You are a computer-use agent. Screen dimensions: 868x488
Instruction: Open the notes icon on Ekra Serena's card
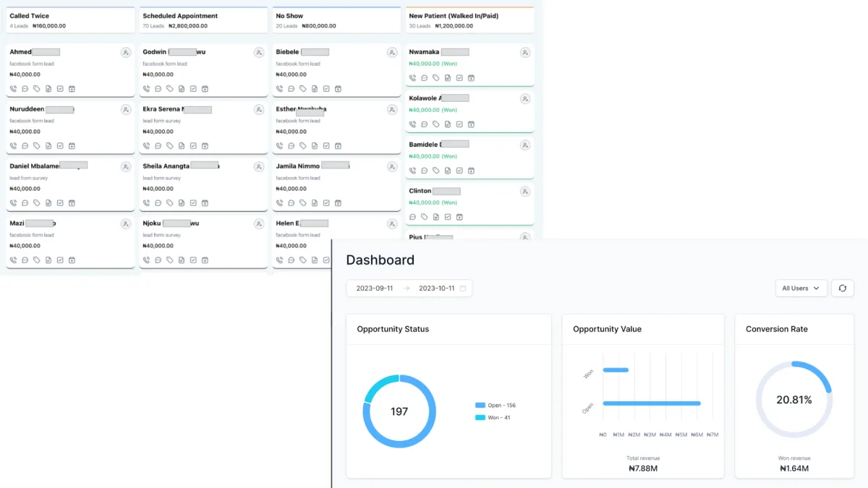(x=182, y=146)
